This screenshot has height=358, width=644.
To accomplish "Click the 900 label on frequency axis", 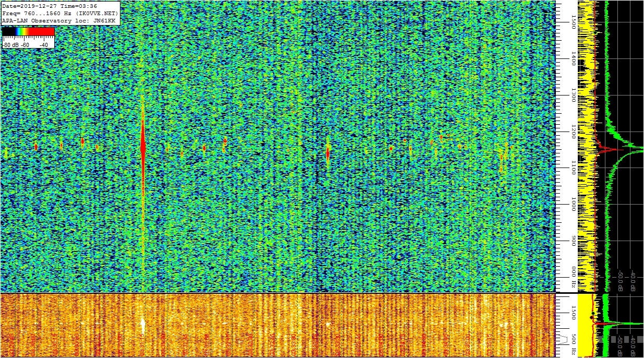I will (574, 242).
